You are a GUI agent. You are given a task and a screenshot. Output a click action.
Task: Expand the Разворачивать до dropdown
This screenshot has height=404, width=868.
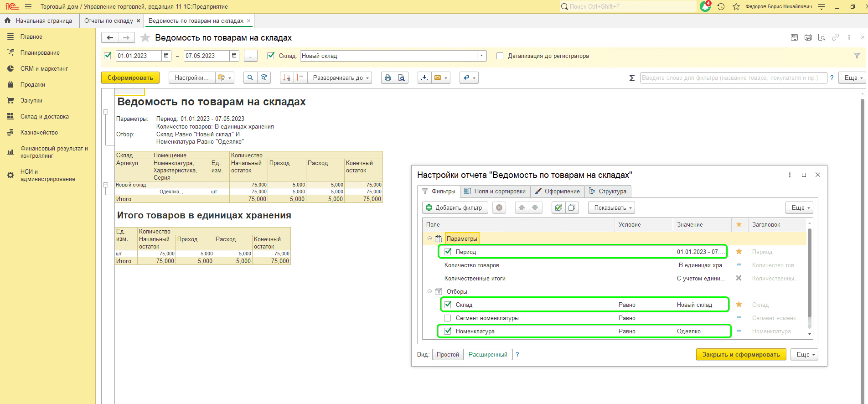tap(340, 78)
